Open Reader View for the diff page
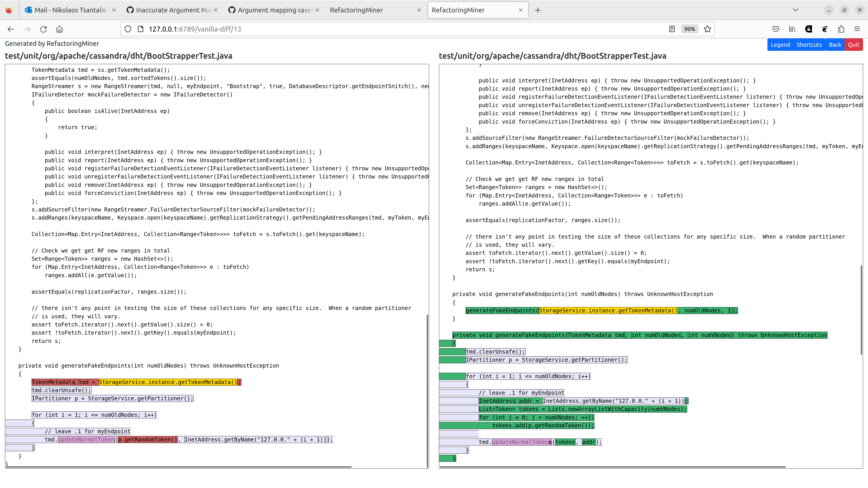The height and width of the screenshot is (488, 868). click(x=672, y=29)
